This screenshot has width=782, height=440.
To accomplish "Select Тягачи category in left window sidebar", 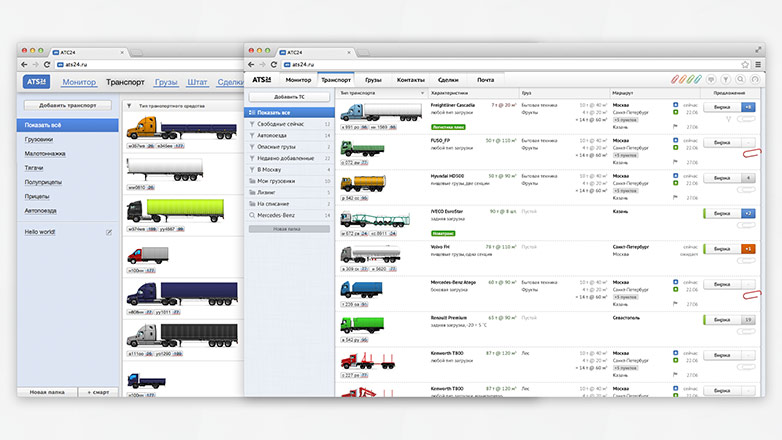I will pyautogui.click(x=34, y=168).
